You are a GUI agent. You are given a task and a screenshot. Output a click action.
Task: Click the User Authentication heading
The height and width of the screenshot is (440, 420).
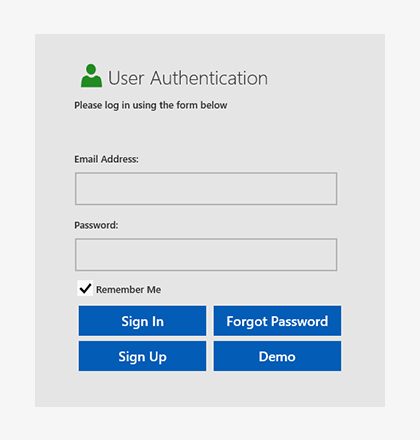188,78
